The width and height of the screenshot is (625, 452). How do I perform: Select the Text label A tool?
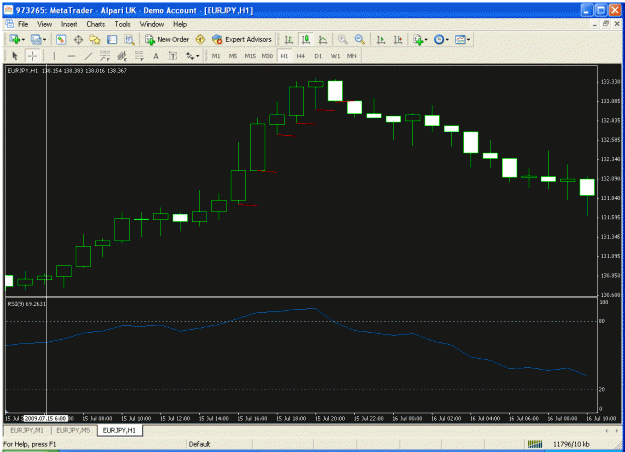(x=156, y=56)
